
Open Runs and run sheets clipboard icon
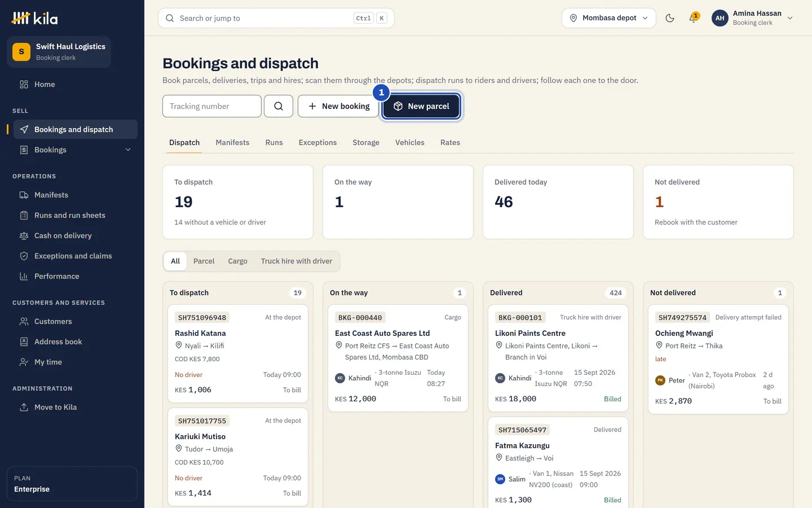[24, 216]
